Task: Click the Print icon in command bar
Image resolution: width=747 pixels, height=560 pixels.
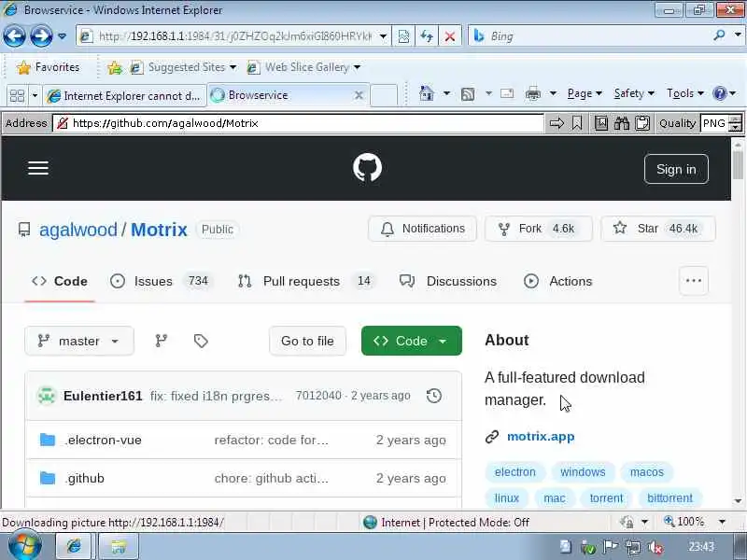Action: (533, 94)
